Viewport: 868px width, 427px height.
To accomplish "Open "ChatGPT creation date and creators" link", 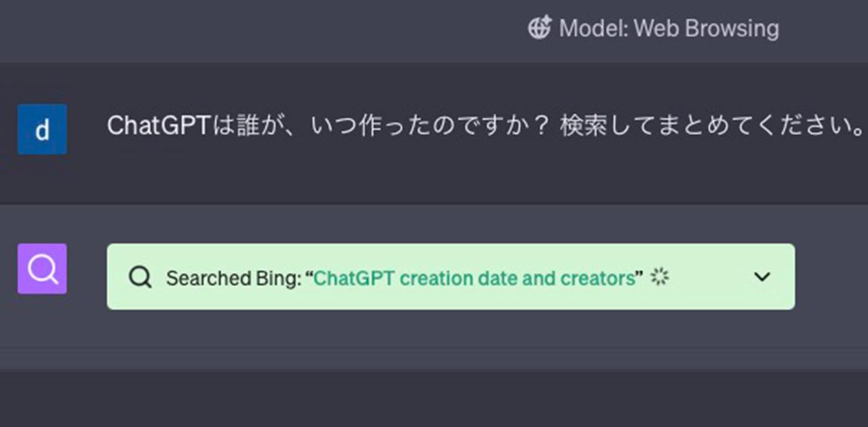I will [475, 278].
